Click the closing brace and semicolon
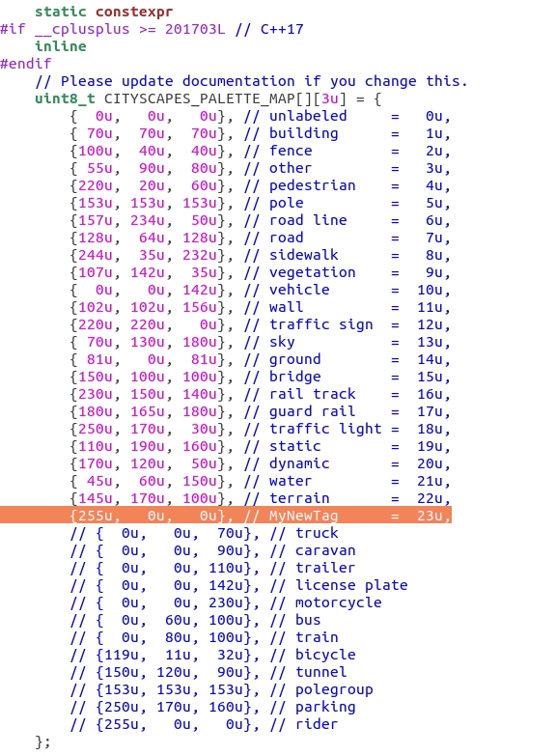 [42, 742]
